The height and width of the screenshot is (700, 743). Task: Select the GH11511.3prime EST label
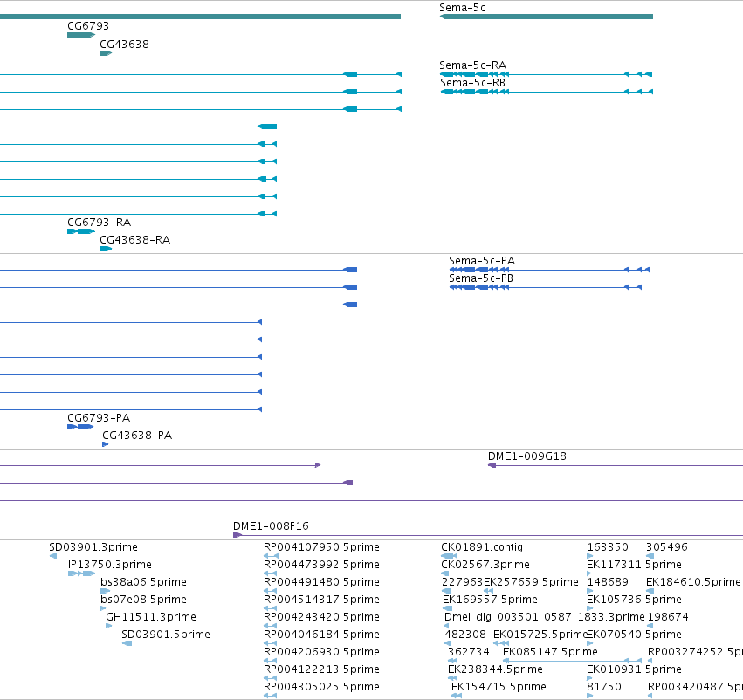(151, 616)
